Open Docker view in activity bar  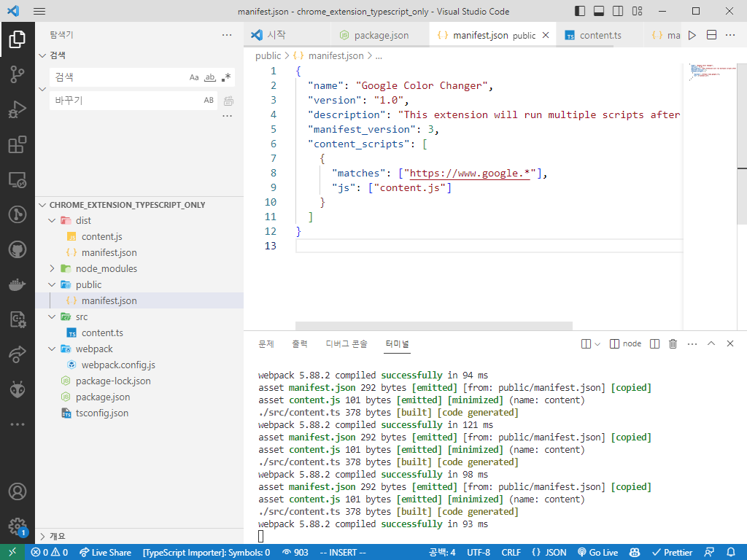[18, 285]
